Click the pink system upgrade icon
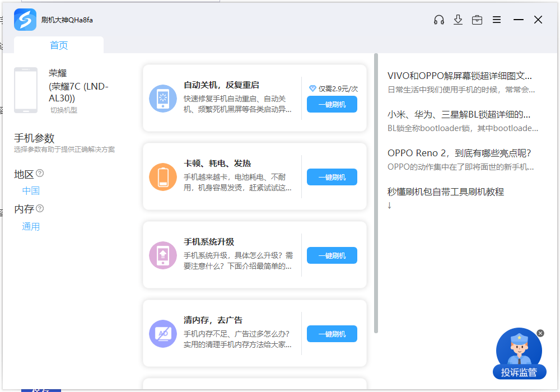The height and width of the screenshot is (392, 560). point(163,255)
